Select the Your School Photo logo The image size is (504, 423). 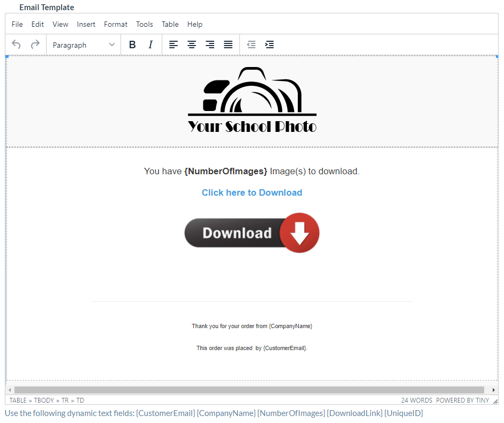252,100
